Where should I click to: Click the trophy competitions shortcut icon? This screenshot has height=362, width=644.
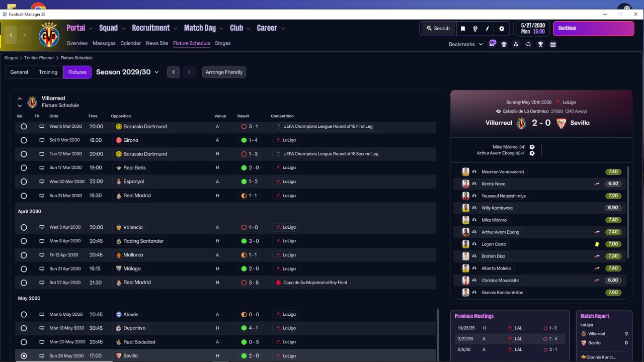541,44
